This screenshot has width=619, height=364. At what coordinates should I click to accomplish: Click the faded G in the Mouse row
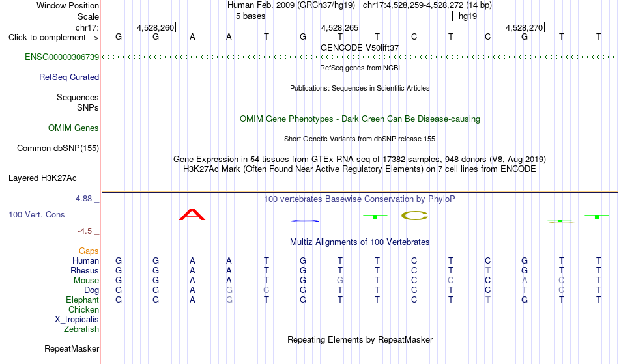[x=340, y=281]
